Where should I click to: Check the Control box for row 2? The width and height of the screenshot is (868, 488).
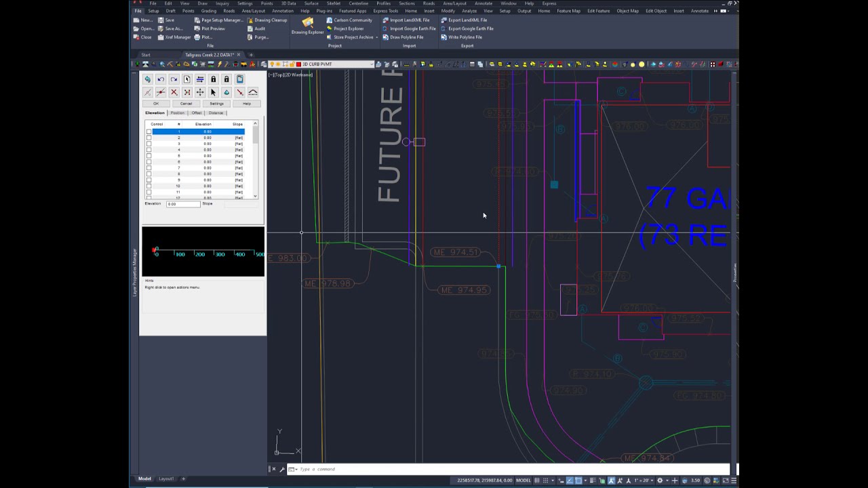[149, 138]
